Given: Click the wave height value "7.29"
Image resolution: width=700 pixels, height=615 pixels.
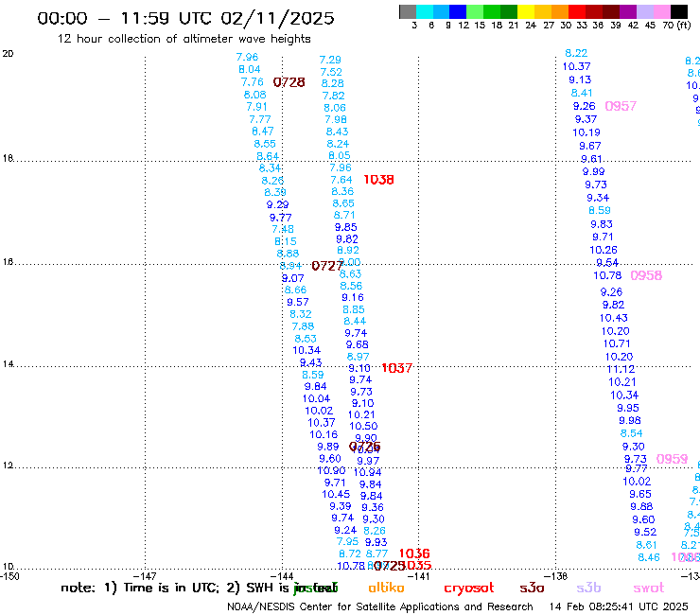Looking at the screenshot, I should (x=330, y=60).
